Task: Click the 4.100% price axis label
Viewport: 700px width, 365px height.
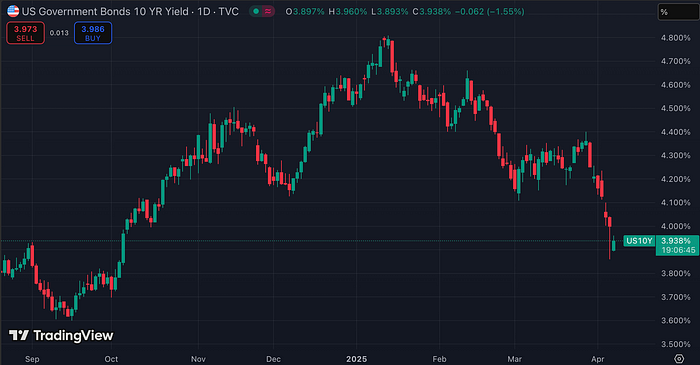Action: pyautogui.click(x=675, y=203)
